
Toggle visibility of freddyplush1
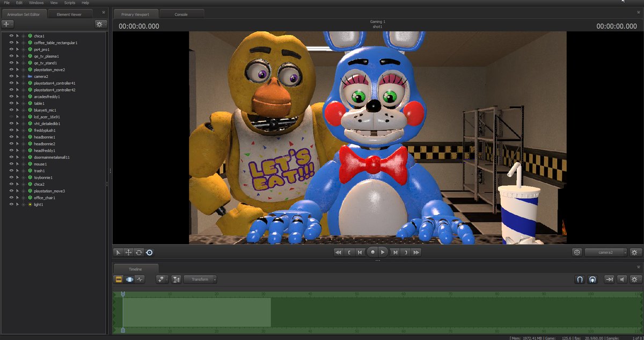[11, 131]
